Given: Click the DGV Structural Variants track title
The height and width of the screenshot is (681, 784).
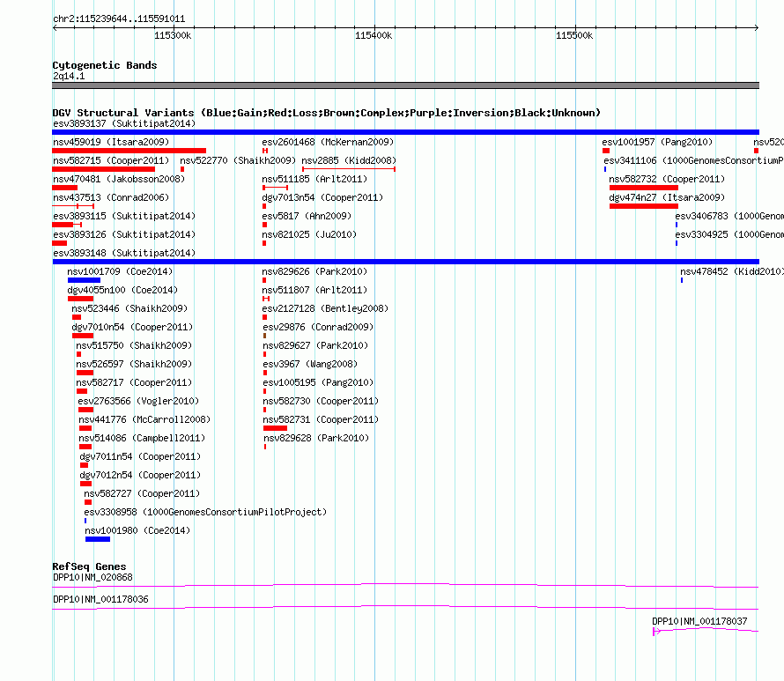Looking at the screenshot, I should (327, 113).
